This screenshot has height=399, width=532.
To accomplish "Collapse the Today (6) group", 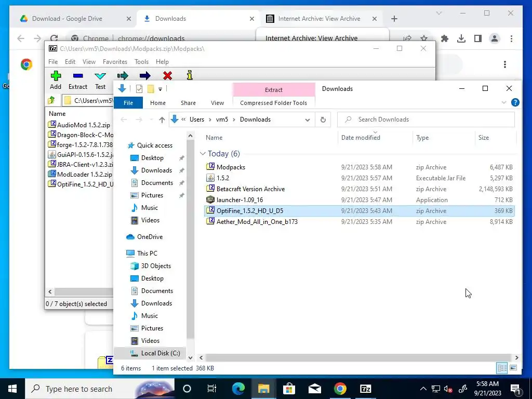I will pyautogui.click(x=203, y=154).
